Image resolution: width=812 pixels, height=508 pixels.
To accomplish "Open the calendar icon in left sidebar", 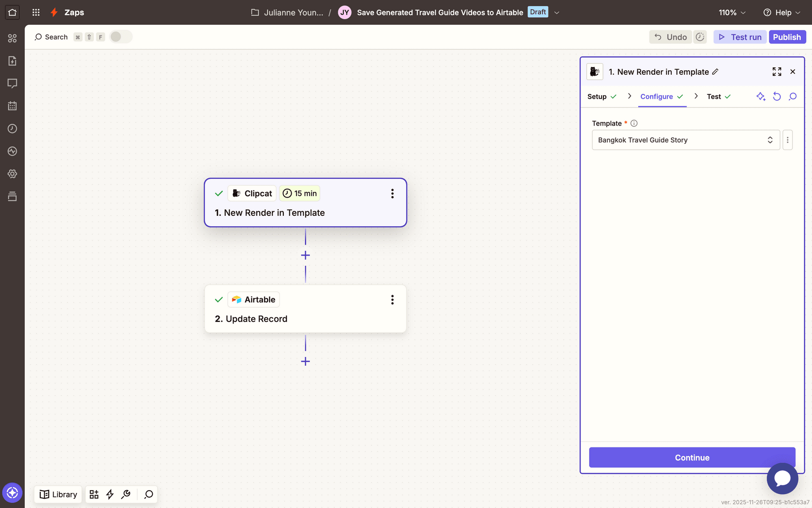I will [12, 106].
